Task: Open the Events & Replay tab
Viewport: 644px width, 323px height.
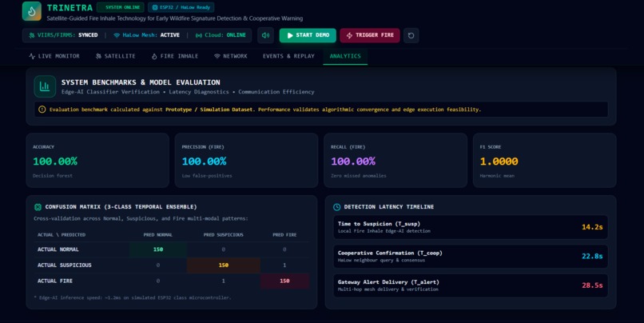Action: point(288,56)
